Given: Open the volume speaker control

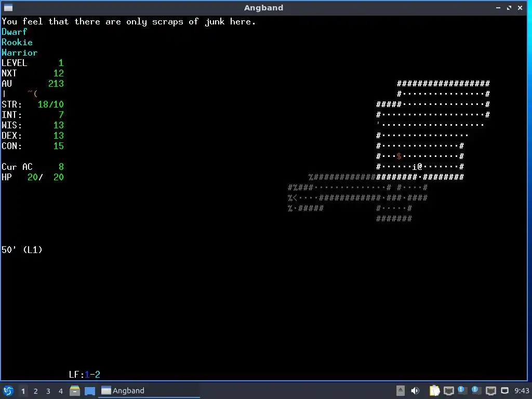Looking at the screenshot, I should 415,391.
